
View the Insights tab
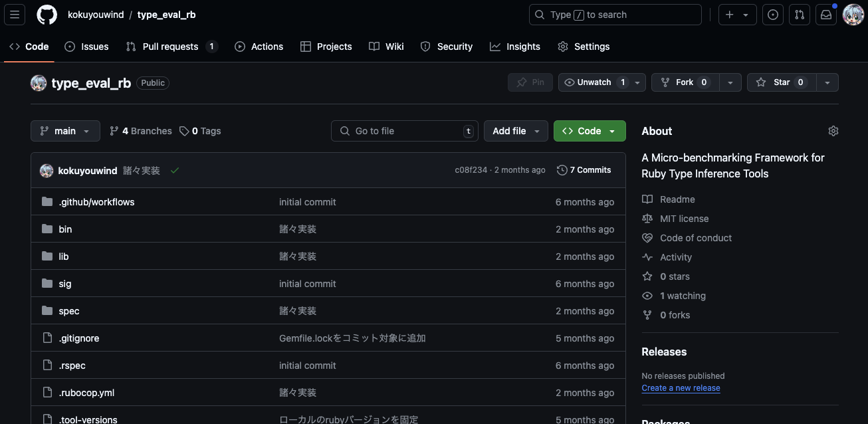point(515,47)
